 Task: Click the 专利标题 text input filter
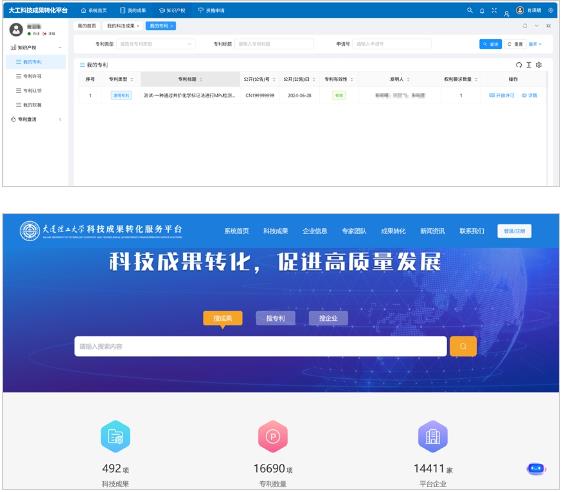coord(274,44)
